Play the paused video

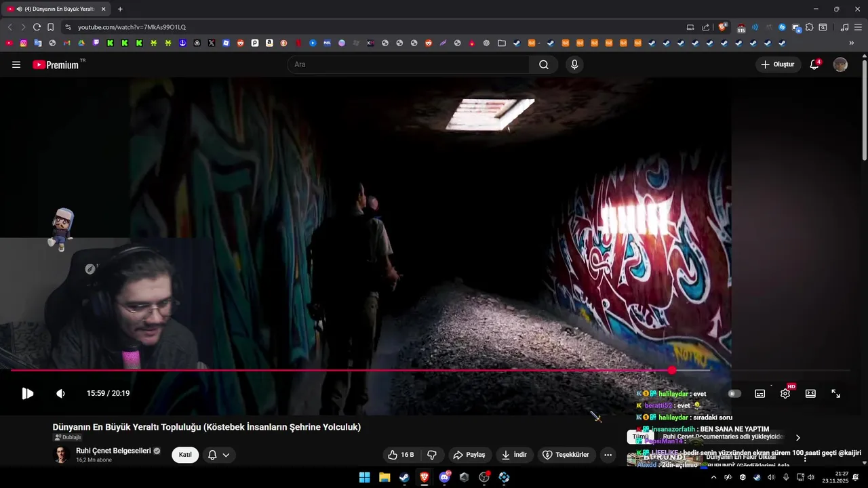point(27,393)
